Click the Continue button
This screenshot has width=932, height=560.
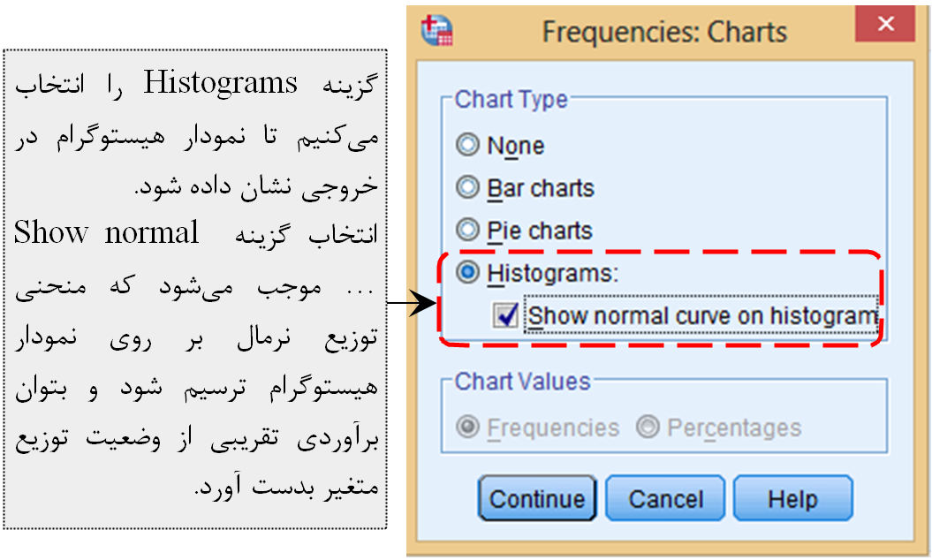pyautogui.click(x=537, y=498)
